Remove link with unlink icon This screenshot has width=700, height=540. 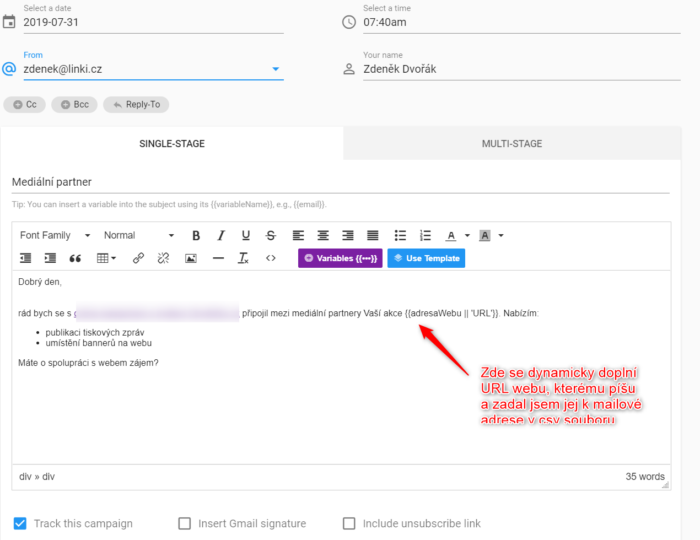pyautogui.click(x=163, y=258)
